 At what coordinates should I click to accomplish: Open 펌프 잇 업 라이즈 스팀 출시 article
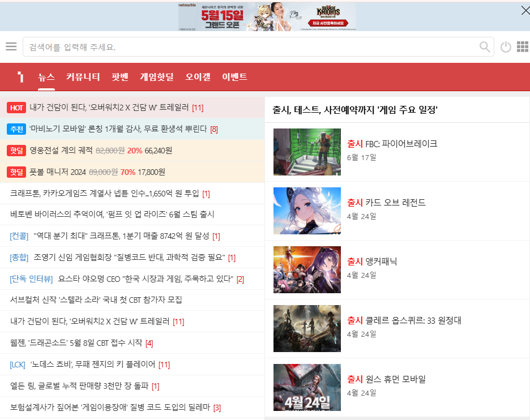[x=112, y=214]
